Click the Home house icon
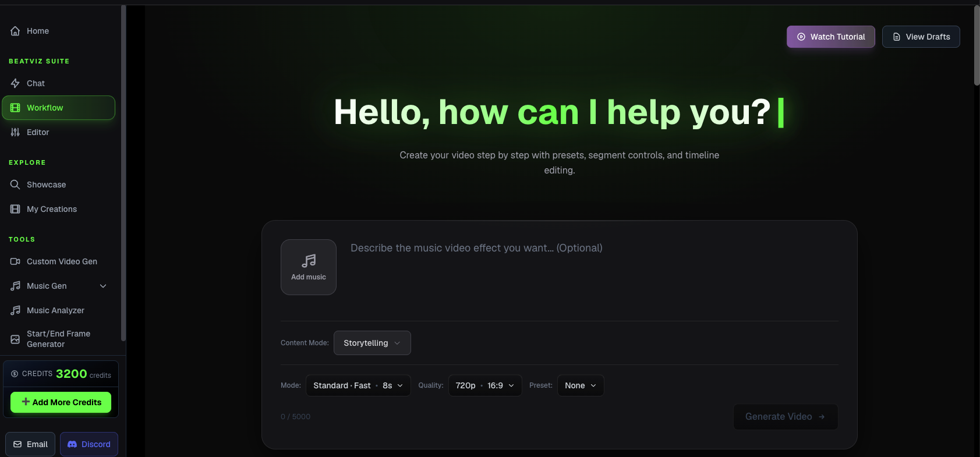 tap(15, 31)
